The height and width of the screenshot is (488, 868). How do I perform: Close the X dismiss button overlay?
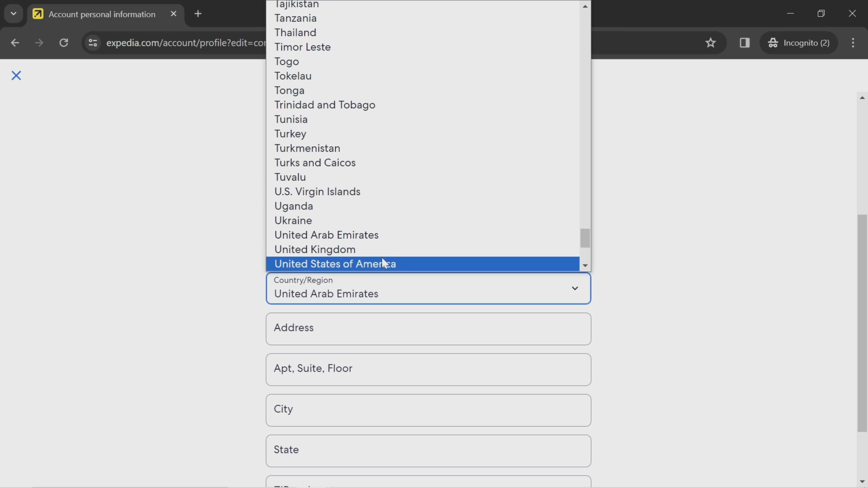[16, 75]
